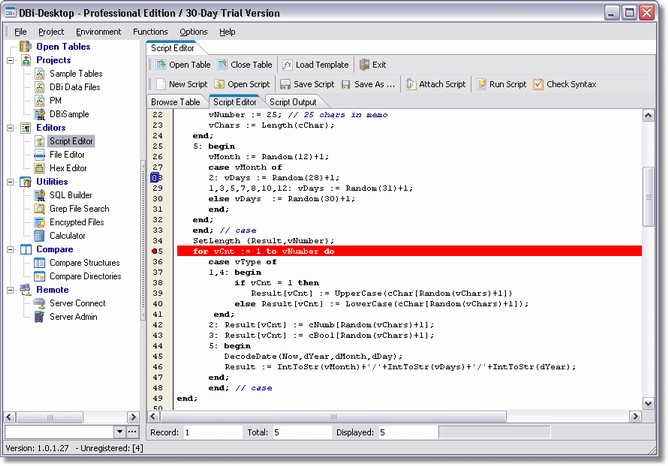This screenshot has width=668, height=466.
Task: Click the SQL Builder icon
Action: coord(40,195)
